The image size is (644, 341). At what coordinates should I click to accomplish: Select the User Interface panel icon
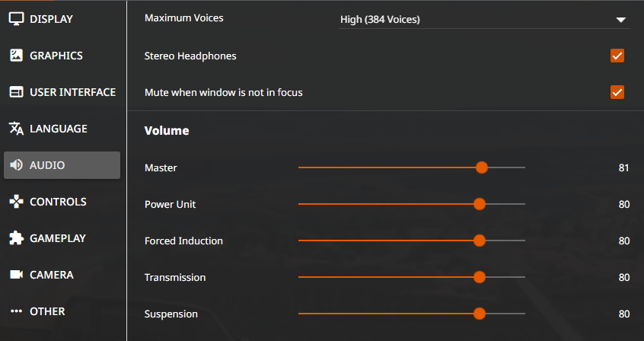[17, 92]
